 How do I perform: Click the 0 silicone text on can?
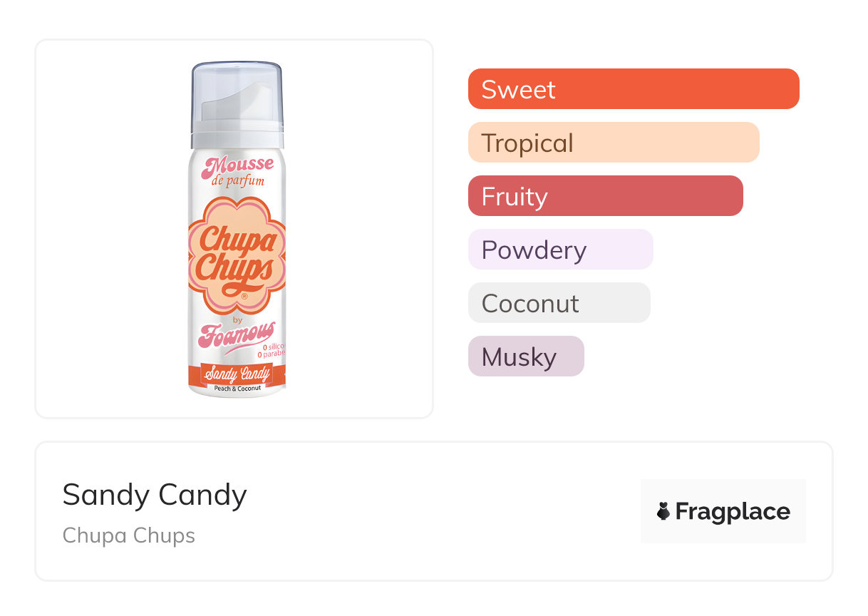point(274,346)
